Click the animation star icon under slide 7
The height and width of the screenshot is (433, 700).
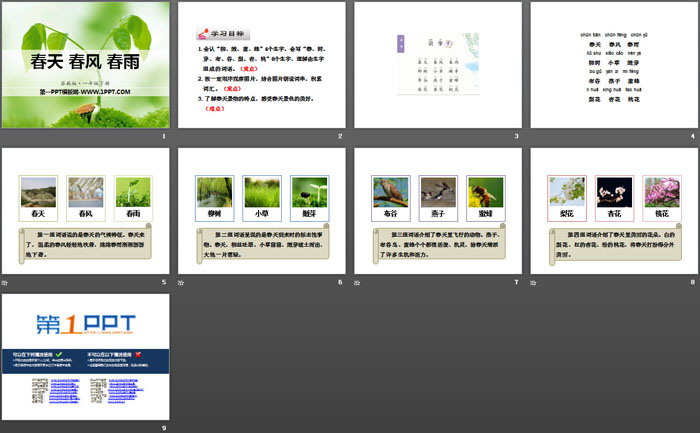pos(356,282)
